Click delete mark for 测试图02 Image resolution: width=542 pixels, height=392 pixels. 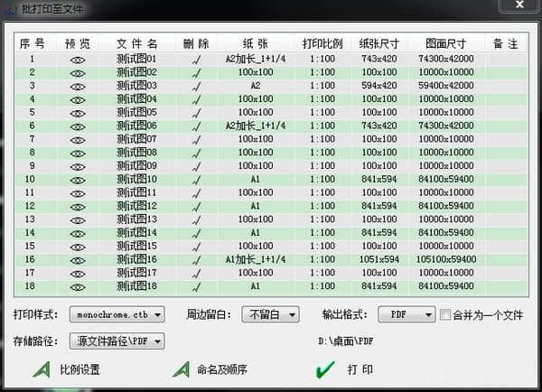196,73
